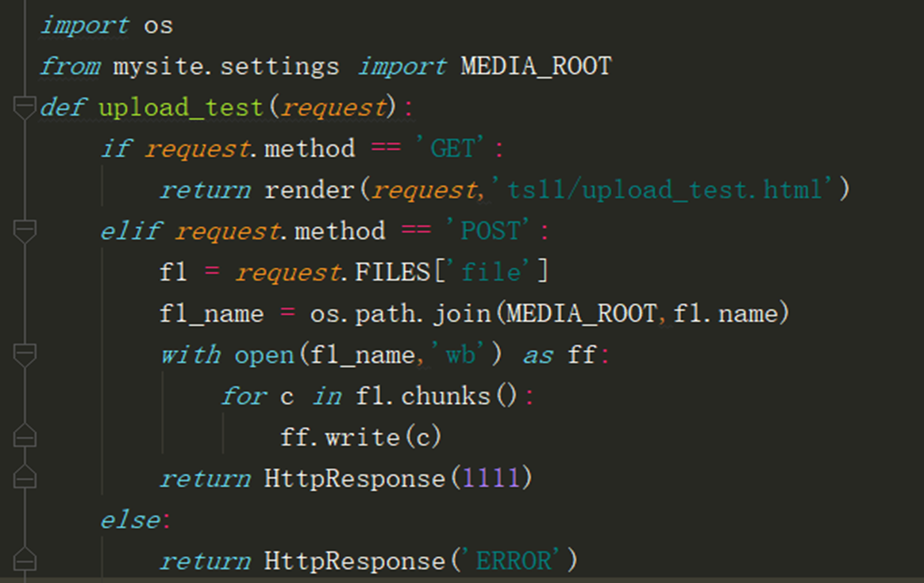Click HttpResponse on the 1111 line
924x583 pixels.
[x=354, y=479]
